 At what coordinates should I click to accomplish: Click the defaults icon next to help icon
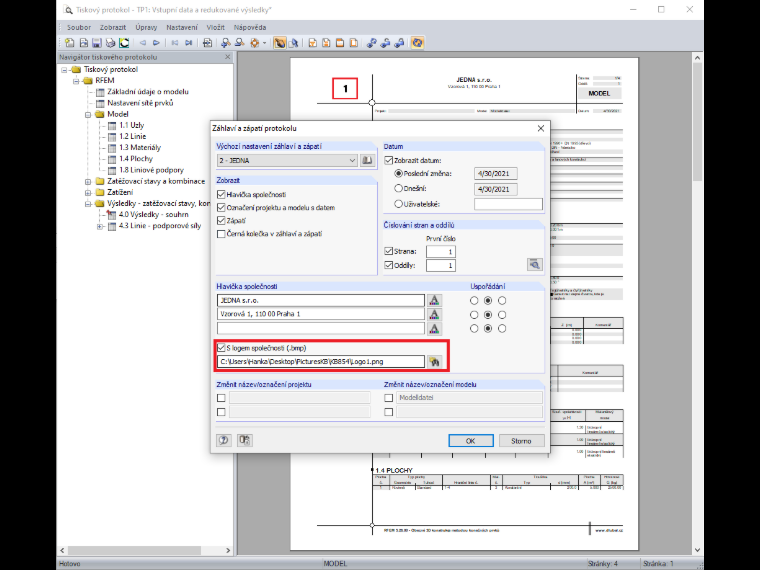(245, 440)
